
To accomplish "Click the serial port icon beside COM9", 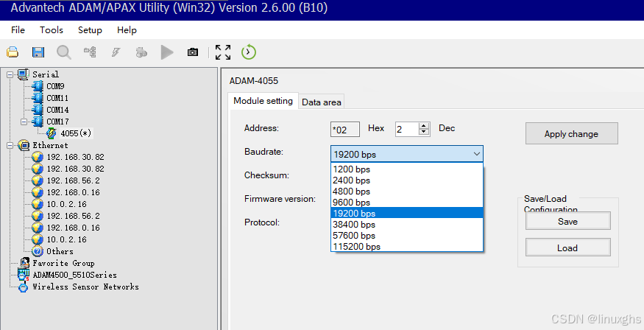I will tap(38, 86).
